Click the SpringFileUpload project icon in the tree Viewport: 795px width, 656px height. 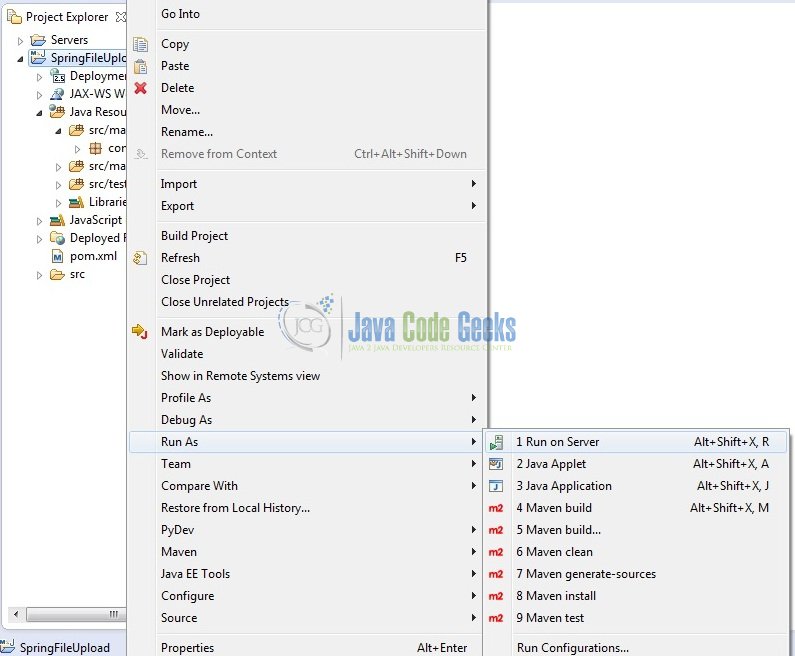tap(37, 58)
